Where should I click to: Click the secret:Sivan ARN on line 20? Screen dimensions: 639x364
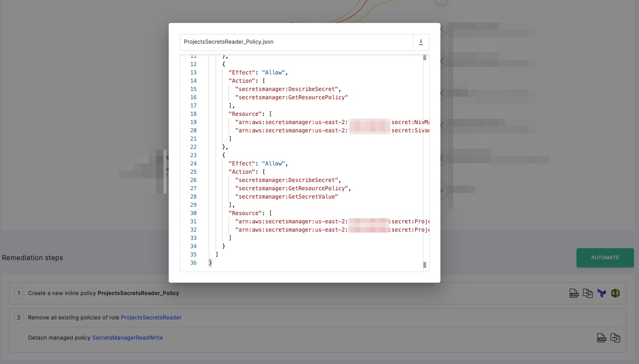click(332, 131)
